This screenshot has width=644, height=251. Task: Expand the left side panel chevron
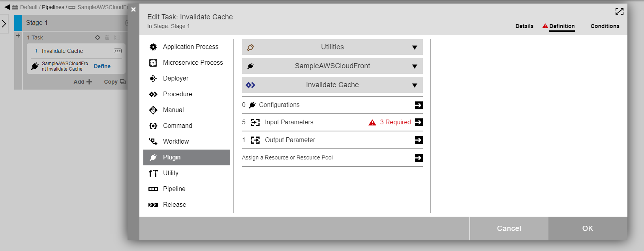pyautogui.click(x=4, y=24)
